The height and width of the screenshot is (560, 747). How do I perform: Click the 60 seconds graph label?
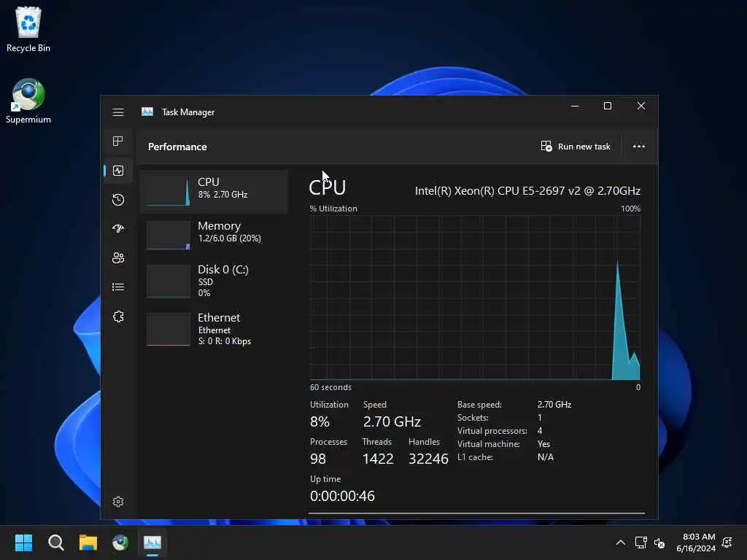pyautogui.click(x=330, y=387)
